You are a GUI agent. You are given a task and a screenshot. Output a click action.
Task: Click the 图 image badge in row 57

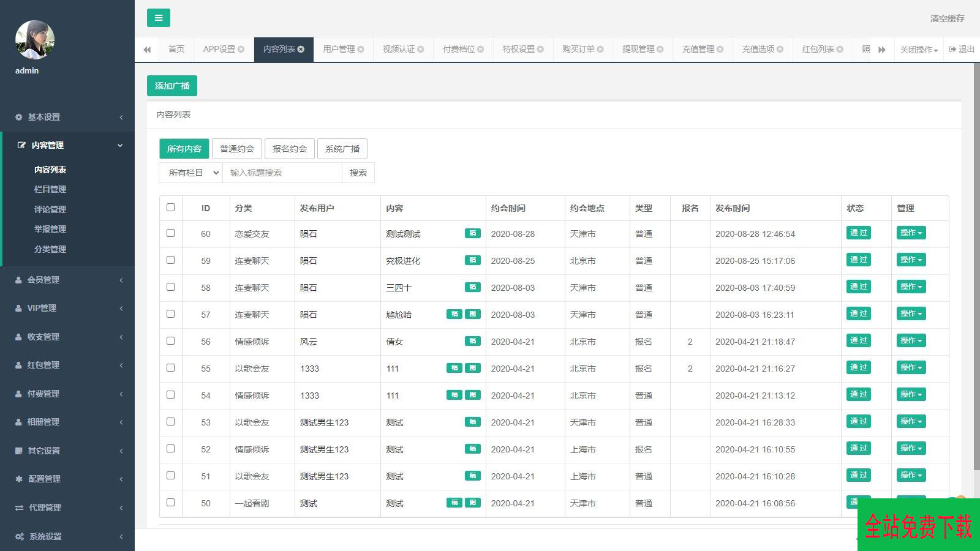click(472, 314)
